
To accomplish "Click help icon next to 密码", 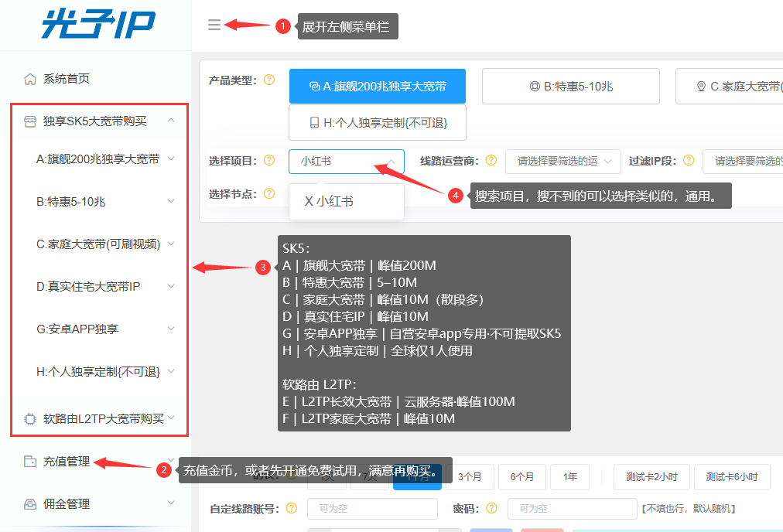I will 491,508.
